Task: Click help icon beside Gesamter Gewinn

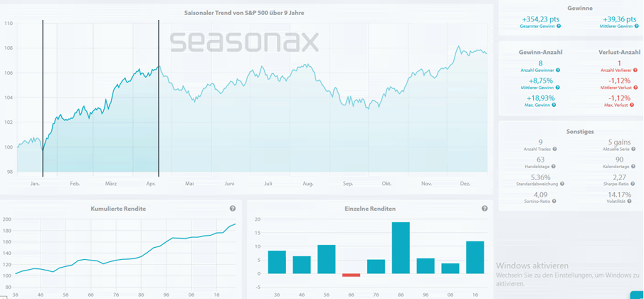Action: point(559,26)
